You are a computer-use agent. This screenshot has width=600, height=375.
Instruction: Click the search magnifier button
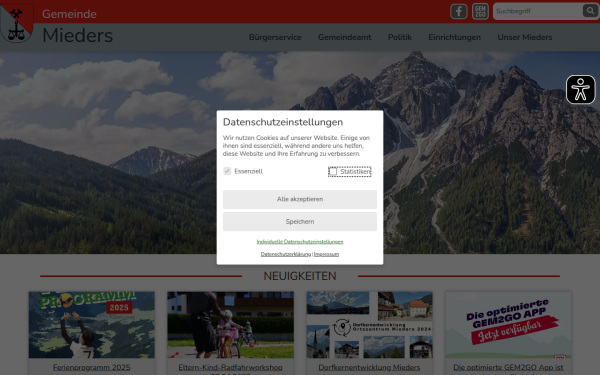point(590,11)
